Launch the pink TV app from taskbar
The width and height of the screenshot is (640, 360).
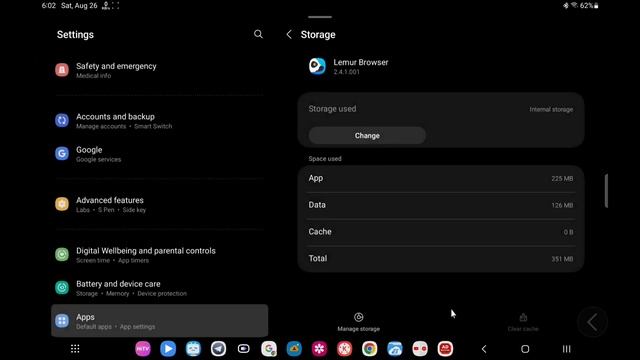[143, 349]
